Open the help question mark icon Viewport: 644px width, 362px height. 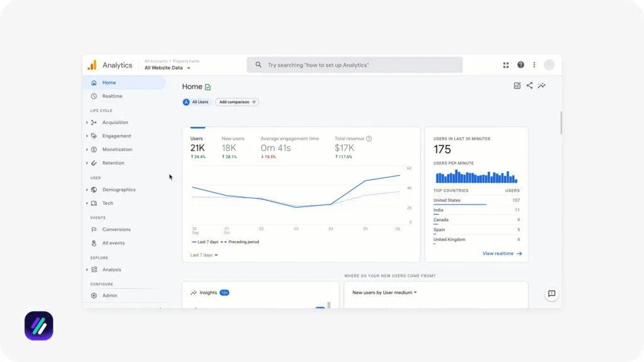[520, 65]
